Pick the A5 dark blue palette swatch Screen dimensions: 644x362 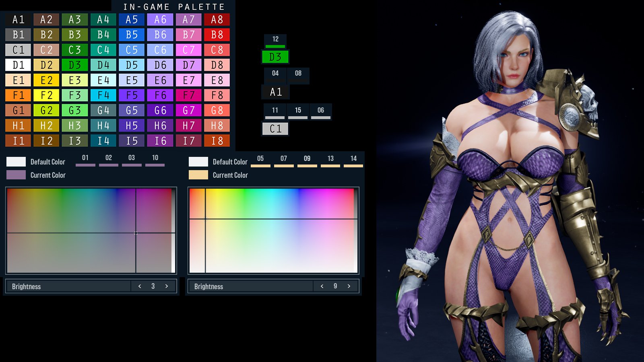coord(132,19)
